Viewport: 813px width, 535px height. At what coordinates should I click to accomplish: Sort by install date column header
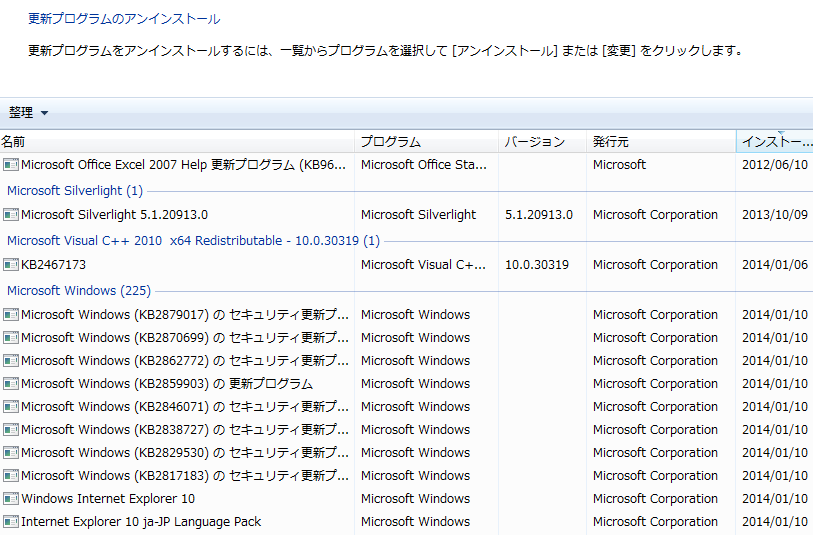click(x=775, y=142)
